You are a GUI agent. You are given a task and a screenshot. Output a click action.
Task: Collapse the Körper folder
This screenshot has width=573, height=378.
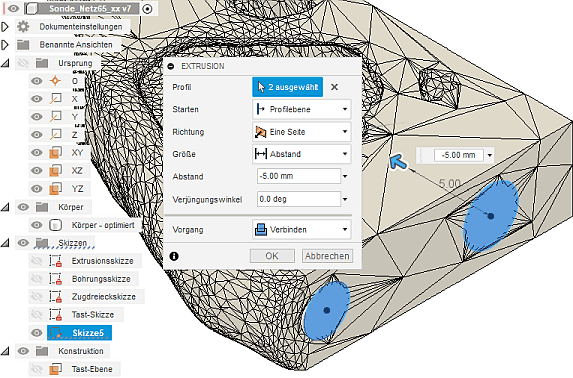click(x=5, y=207)
